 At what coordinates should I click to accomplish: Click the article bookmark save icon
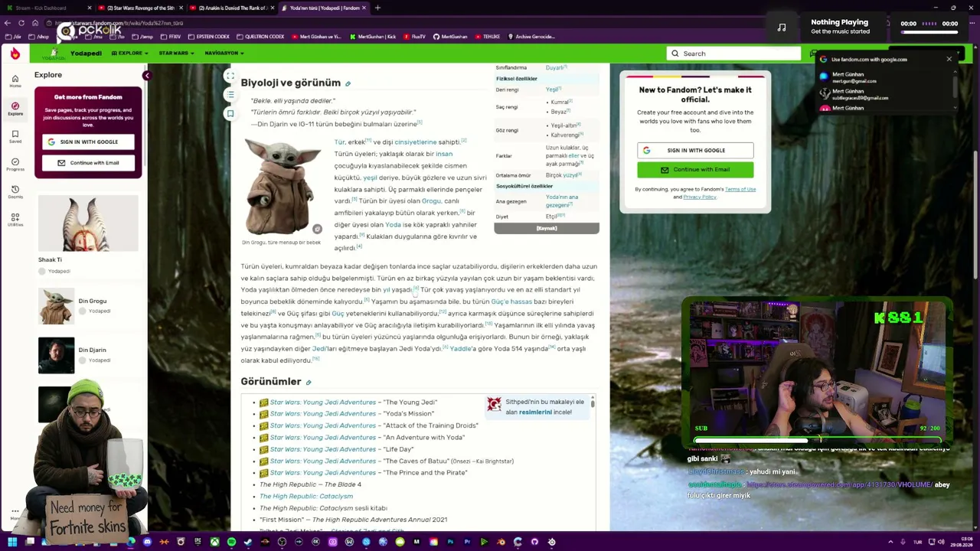click(230, 114)
